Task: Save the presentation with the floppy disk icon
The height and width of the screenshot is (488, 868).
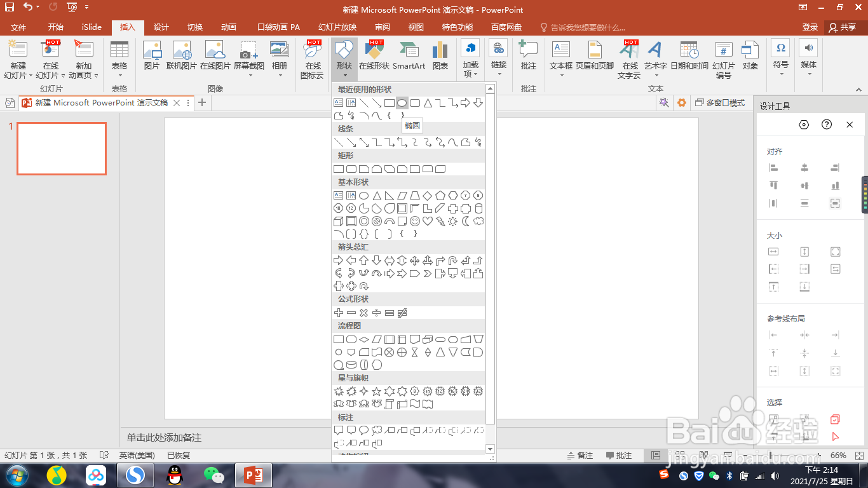Action: 10,8
